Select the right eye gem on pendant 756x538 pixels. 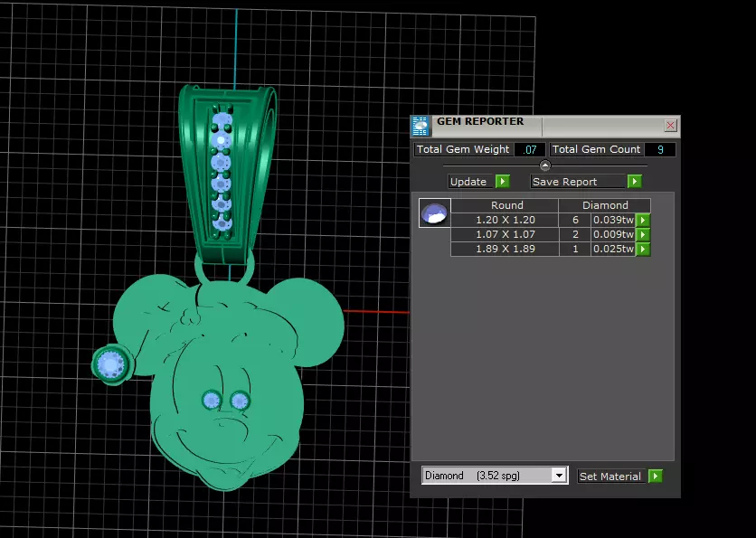[240, 401]
